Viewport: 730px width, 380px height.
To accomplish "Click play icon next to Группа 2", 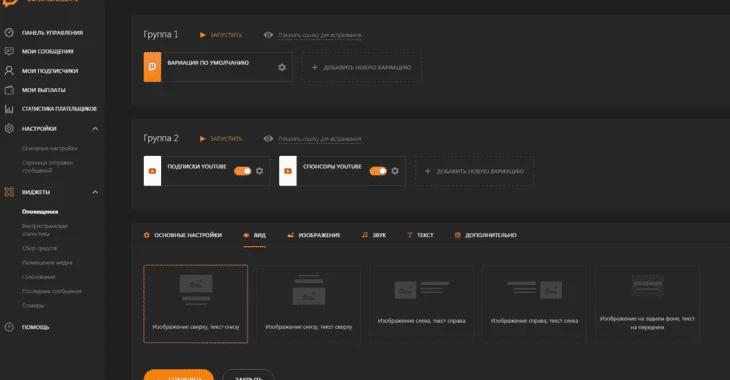I will click(203, 139).
